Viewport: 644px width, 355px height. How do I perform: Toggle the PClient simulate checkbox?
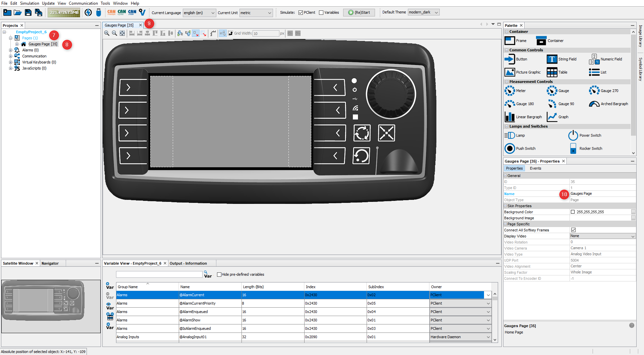301,13
